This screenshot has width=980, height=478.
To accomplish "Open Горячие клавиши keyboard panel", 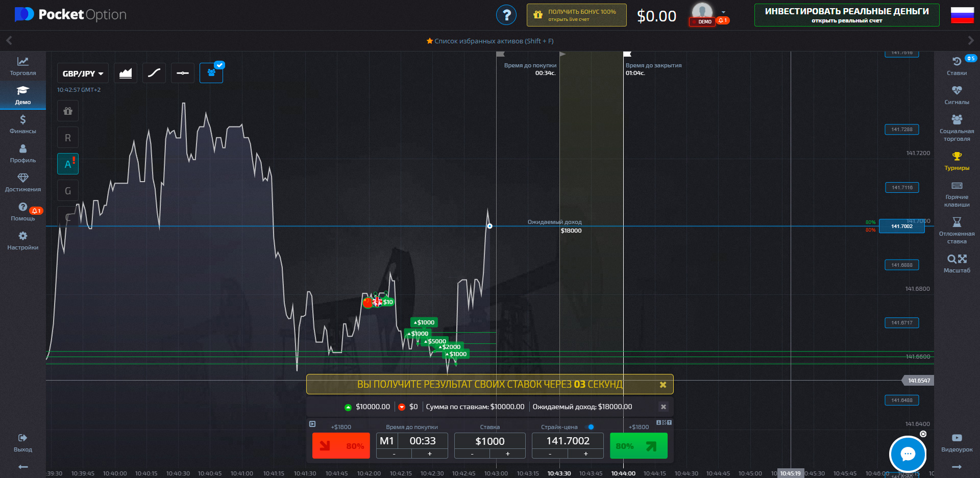I will (x=957, y=194).
